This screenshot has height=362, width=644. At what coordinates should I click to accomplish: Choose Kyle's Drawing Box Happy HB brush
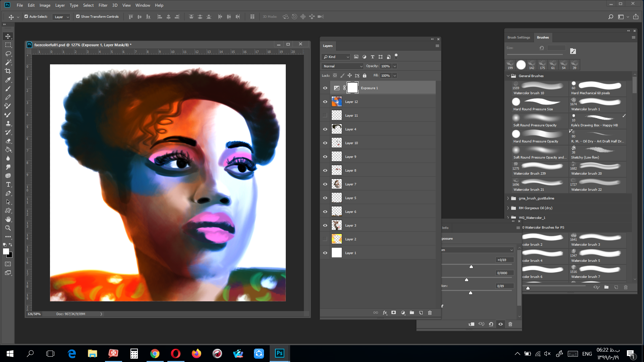(x=597, y=121)
